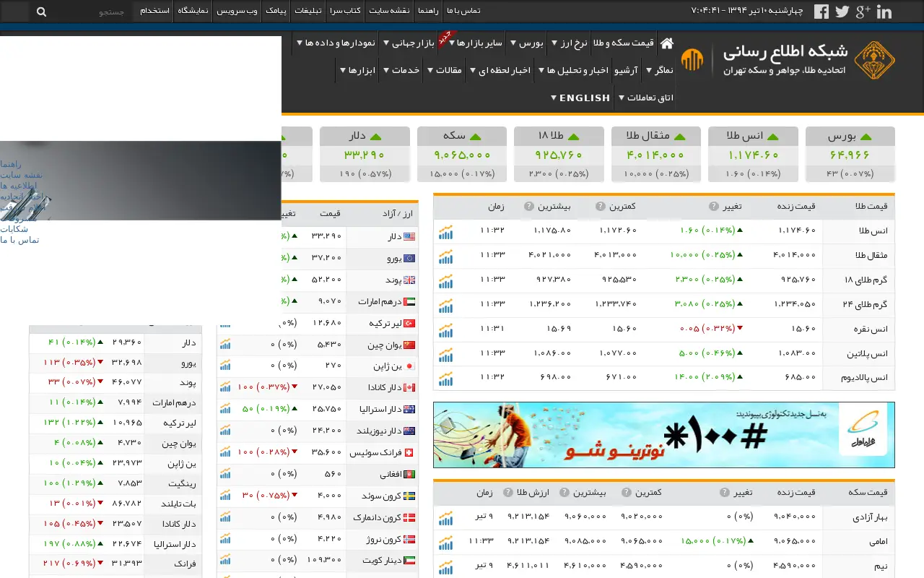Go to the home page icon
924x578 pixels.
click(667, 43)
